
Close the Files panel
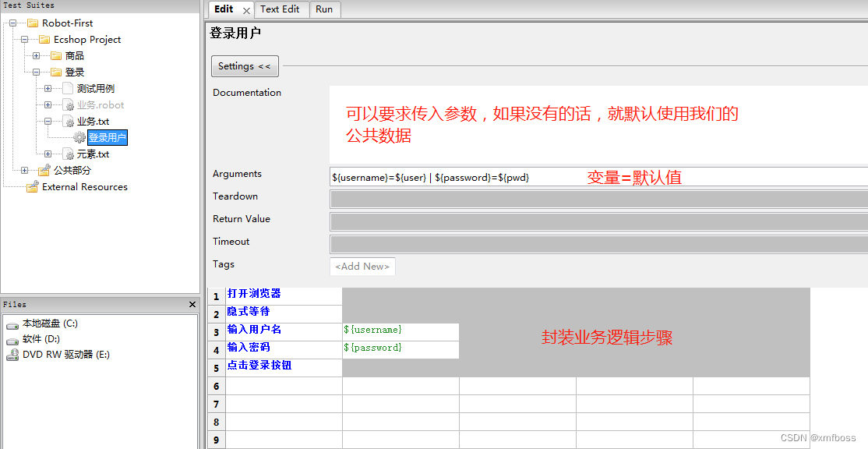click(192, 305)
